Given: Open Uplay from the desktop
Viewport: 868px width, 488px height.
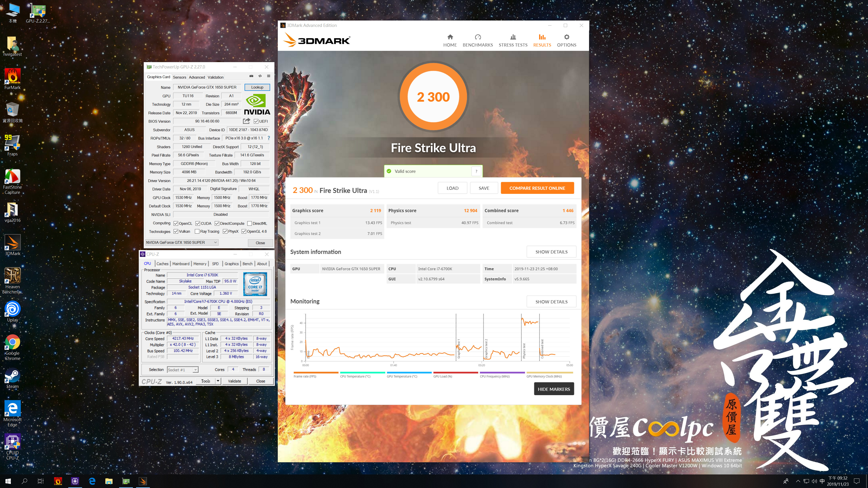Looking at the screenshot, I should [12, 312].
